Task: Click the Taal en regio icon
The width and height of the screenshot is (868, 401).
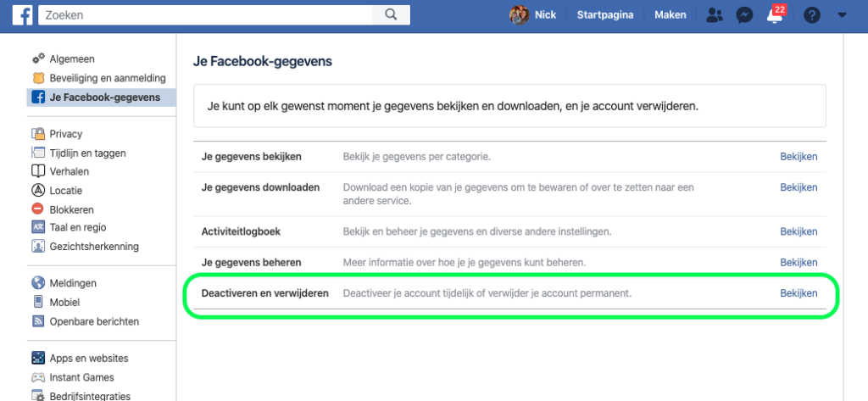Action: tap(38, 227)
